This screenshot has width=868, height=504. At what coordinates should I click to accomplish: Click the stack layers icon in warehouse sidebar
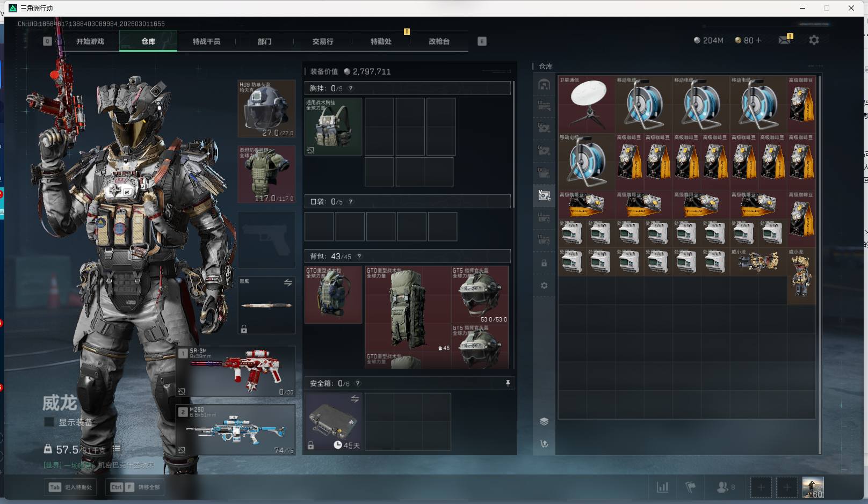point(544,421)
